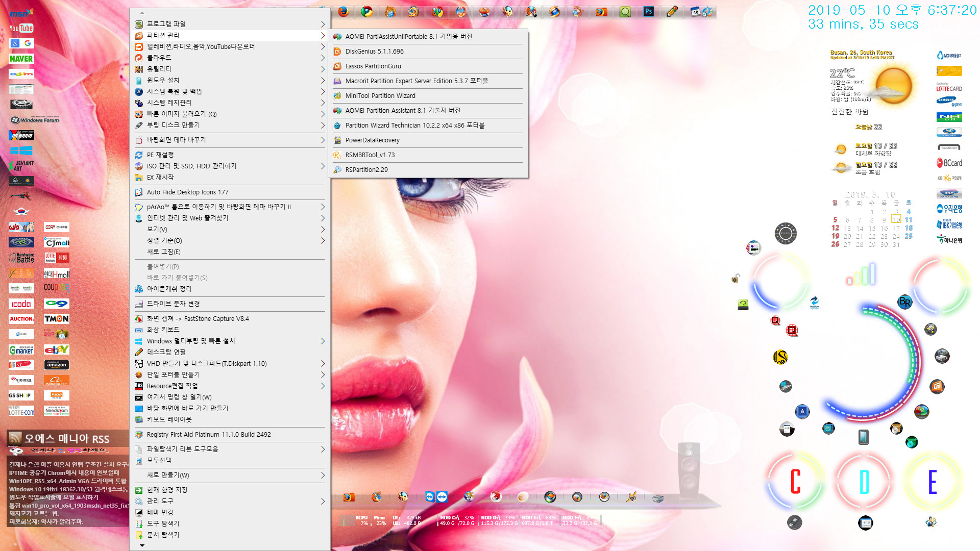980x551 pixels.
Task: Expand the 클라우드 submenu
Action: click(230, 58)
